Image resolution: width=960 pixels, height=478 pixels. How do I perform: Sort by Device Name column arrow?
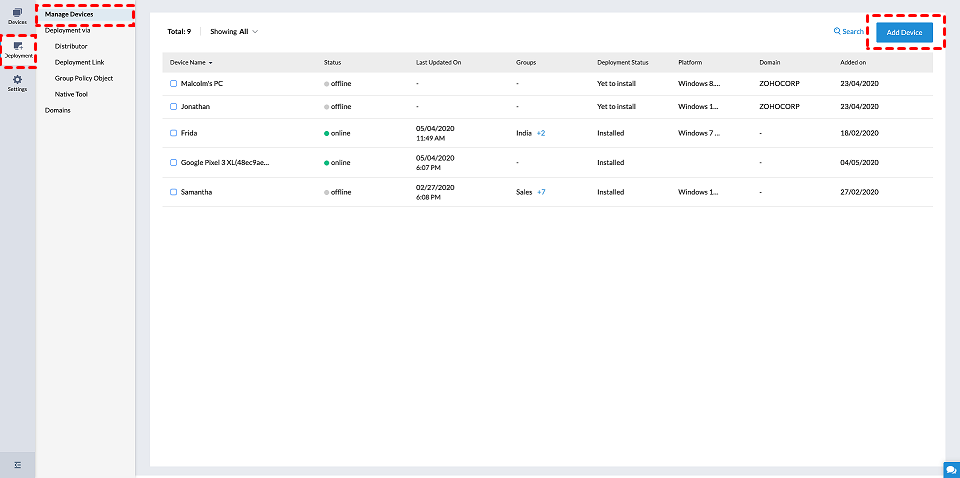tap(211, 63)
